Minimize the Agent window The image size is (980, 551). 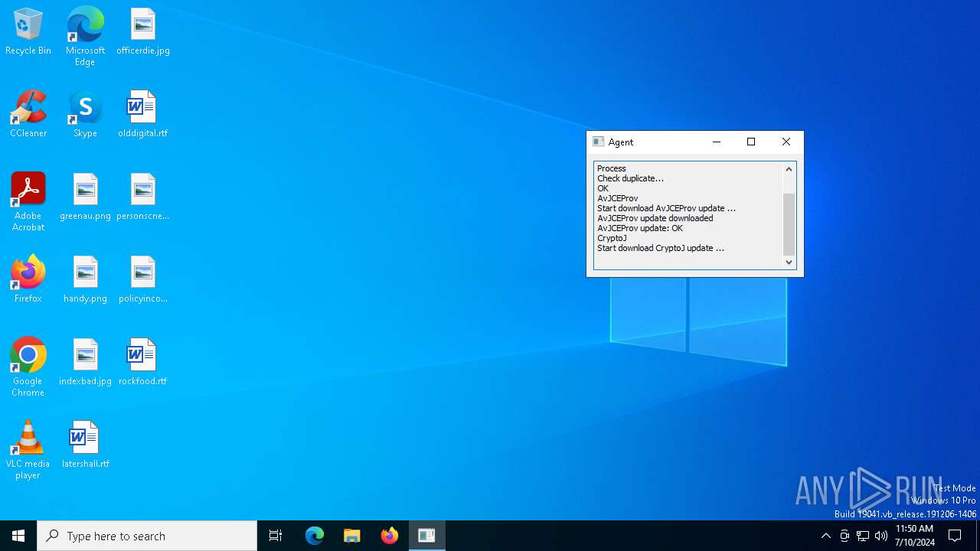pyautogui.click(x=716, y=142)
